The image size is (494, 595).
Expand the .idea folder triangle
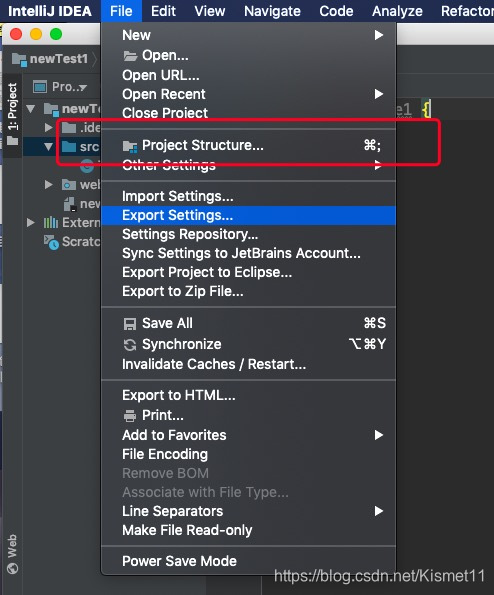tap(49, 128)
